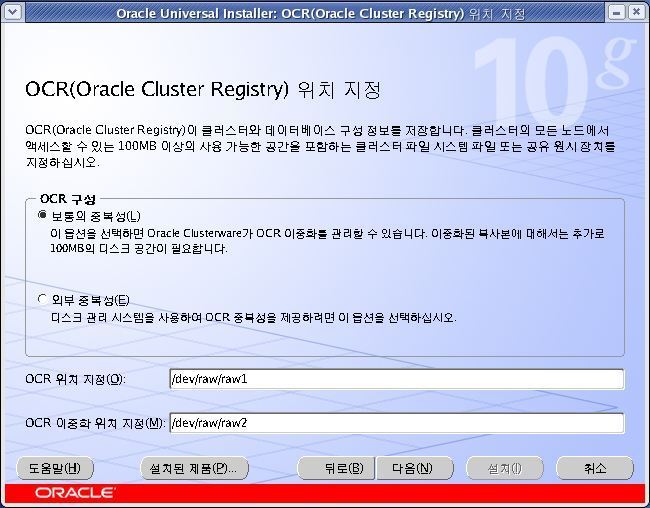Close the Oracle Universal Installer window
650x508 pixels.
[x=636, y=12]
